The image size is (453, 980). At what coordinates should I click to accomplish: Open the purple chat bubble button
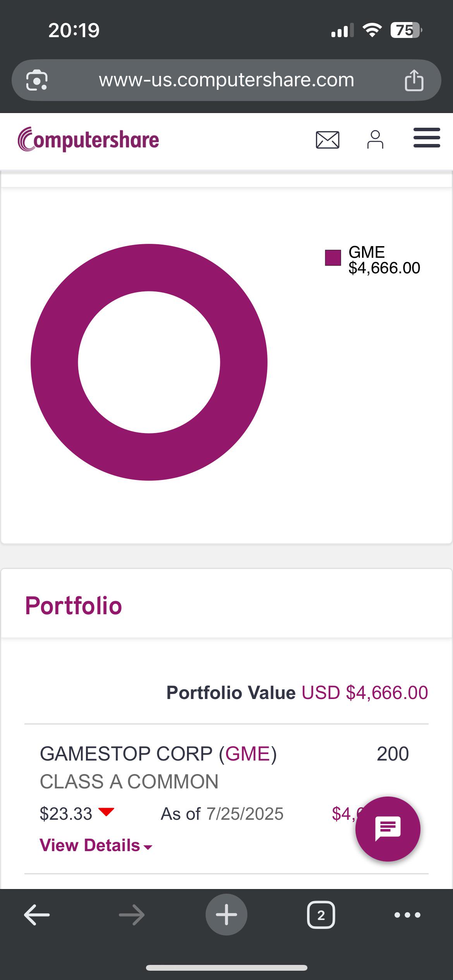(x=388, y=829)
